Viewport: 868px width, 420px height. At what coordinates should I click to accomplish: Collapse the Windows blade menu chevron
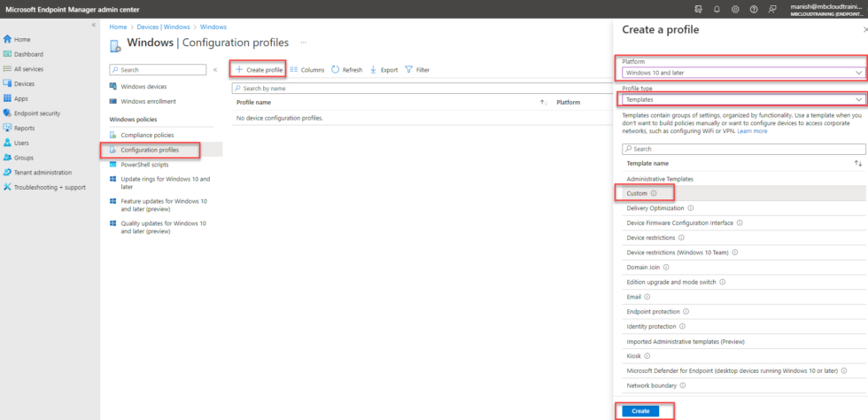(215, 70)
